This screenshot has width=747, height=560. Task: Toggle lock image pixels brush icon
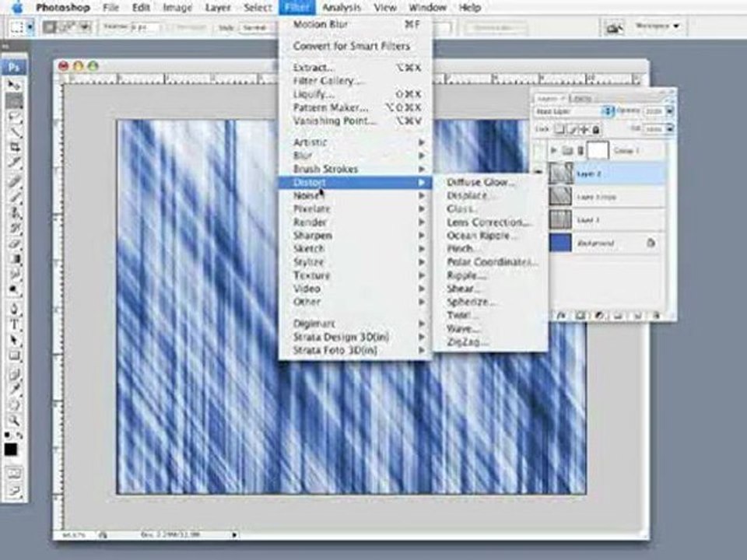(572, 129)
